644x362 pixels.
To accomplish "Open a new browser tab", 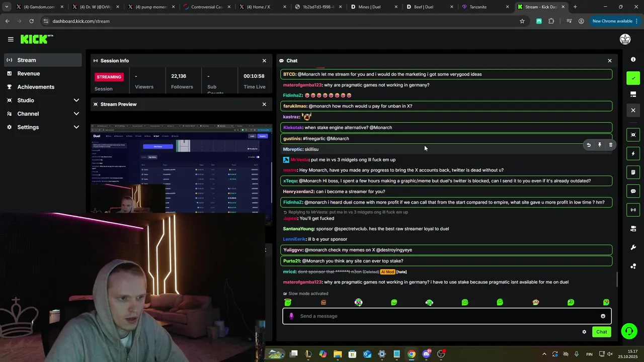I will [x=575, y=7].
